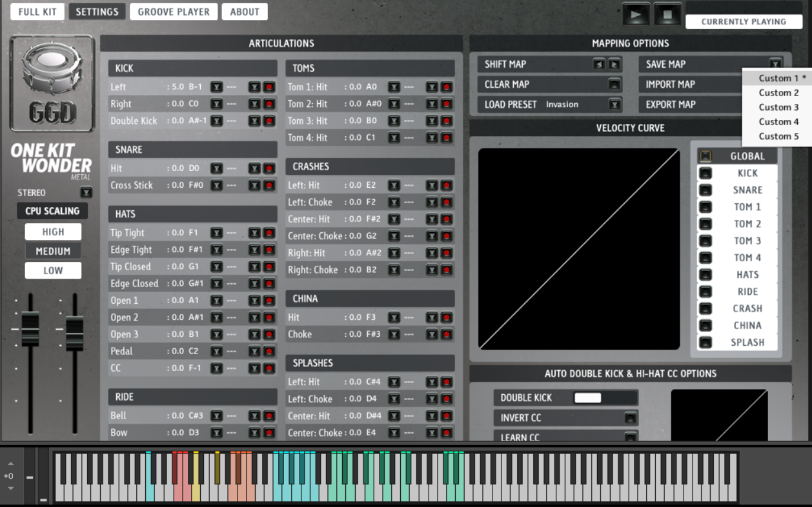Click the red learn button for Splashes Center: Hit
This screenshot has width=812, height=507.
click(447, 415)
